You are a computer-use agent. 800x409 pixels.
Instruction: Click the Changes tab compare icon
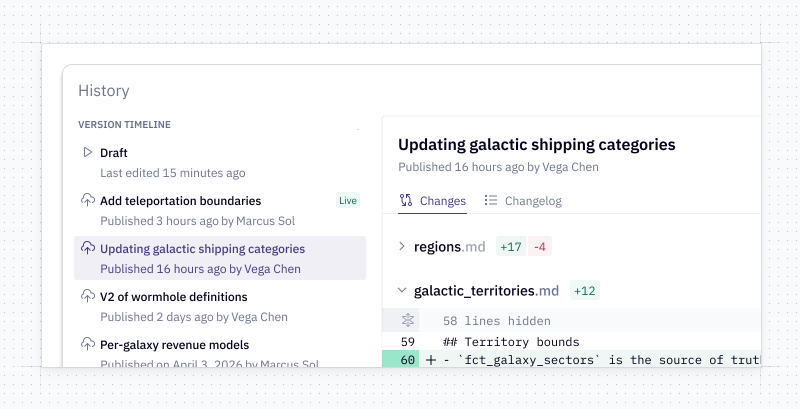[406, 200]
